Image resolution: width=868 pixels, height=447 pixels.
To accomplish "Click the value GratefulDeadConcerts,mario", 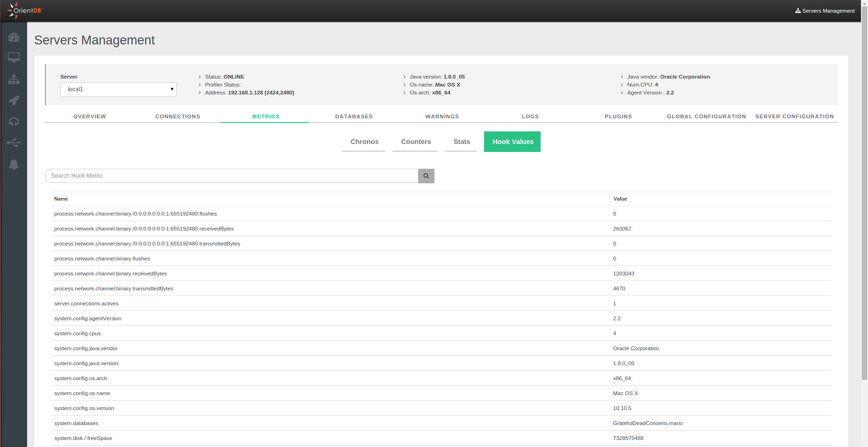I will (648, 423).
